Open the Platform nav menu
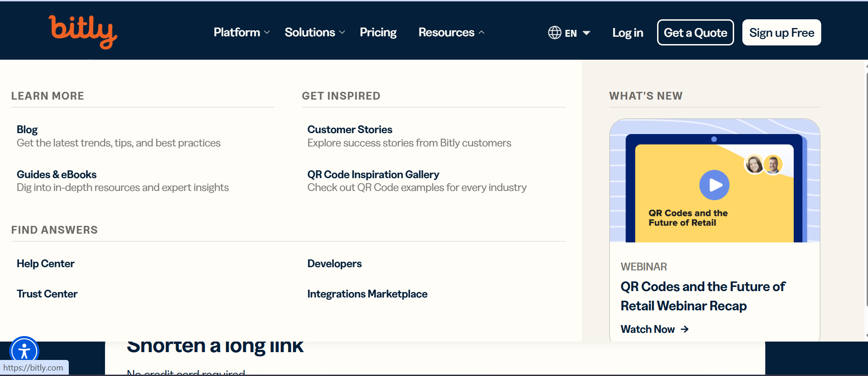Screen dimensions: 868x376 (242, 32)
